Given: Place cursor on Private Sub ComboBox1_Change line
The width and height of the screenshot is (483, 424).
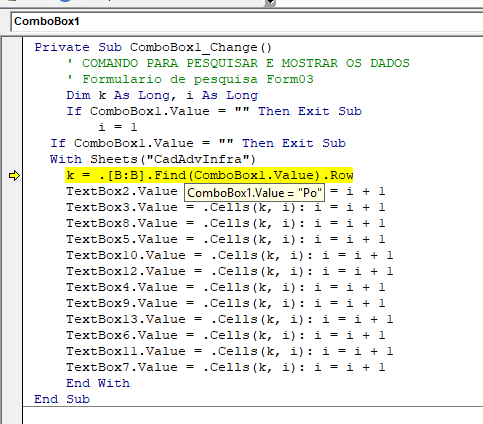Looking at the screenshot, I should (x=153, y=47).
